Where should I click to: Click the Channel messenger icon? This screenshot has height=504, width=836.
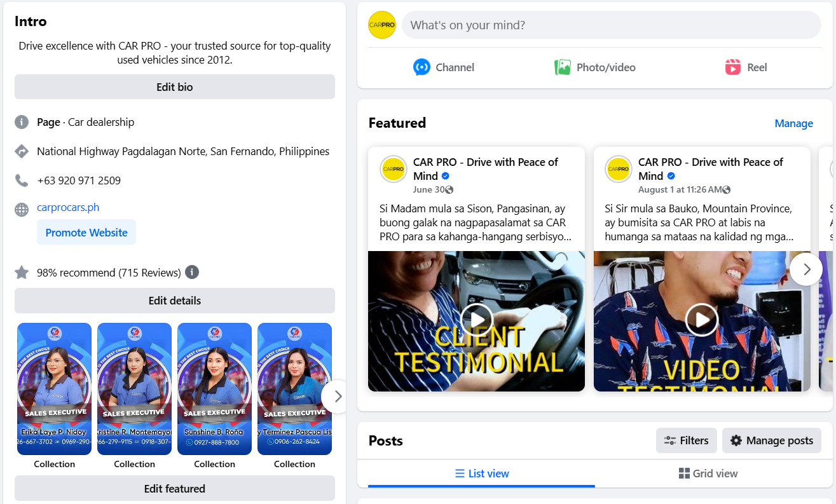click(421, 67)
